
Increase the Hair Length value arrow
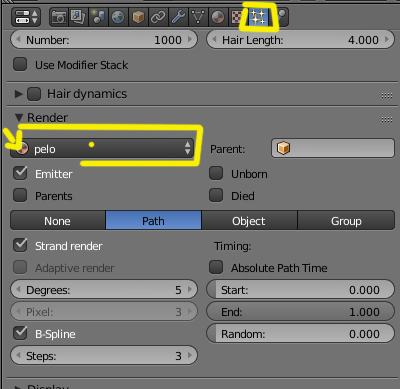[387, 40]
